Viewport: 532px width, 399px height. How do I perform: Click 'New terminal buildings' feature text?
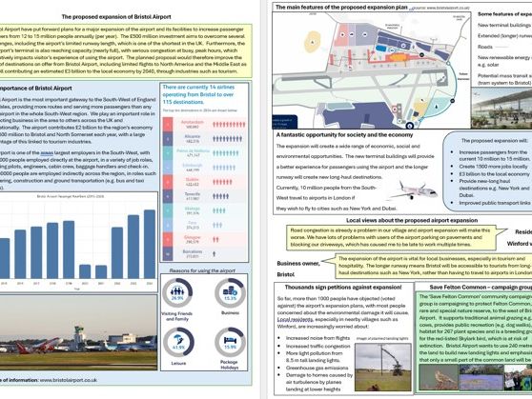point(504,25)
